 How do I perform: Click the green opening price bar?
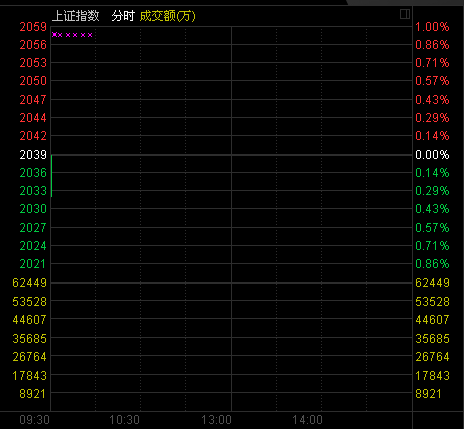[51, 176]
